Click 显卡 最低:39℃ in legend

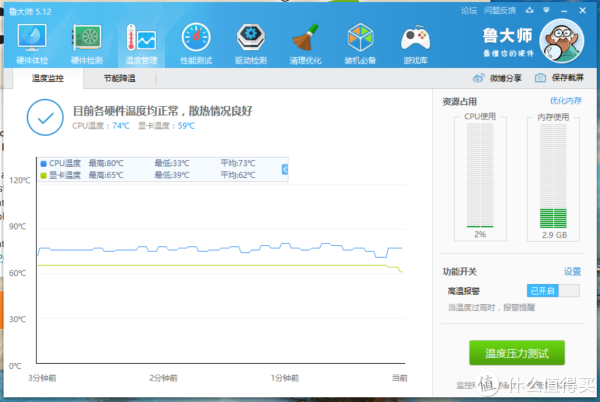(172, 175)
